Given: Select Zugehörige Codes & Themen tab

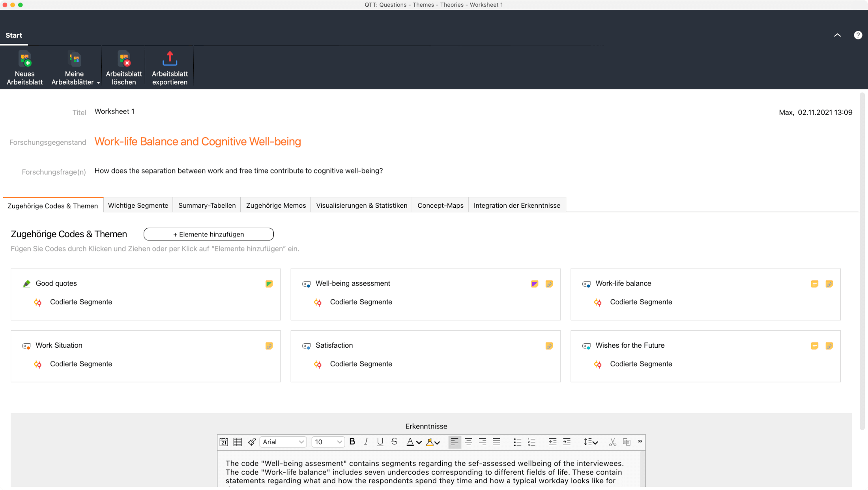Looking at the screenshot, I should point(53,206).
